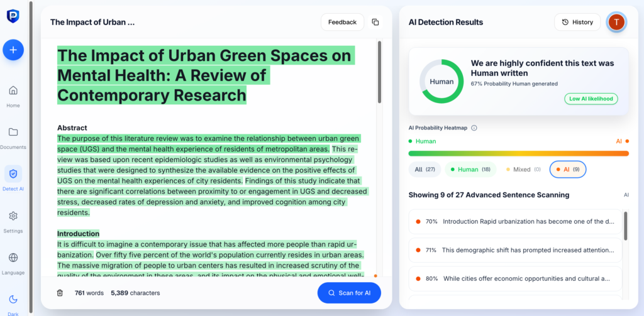This screenshot has height=316, width=644.
Task: Select the Mixed (0) filter
Action: point(523,170)
